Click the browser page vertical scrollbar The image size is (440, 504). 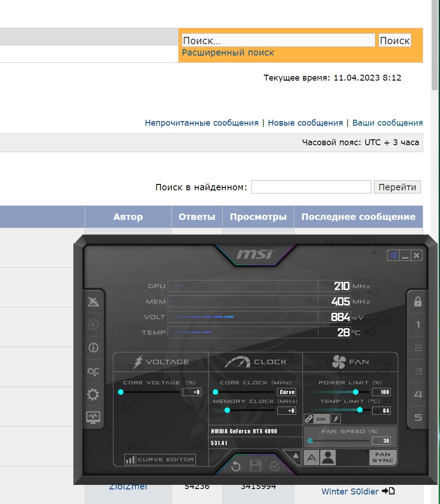(x=435, y=45)
